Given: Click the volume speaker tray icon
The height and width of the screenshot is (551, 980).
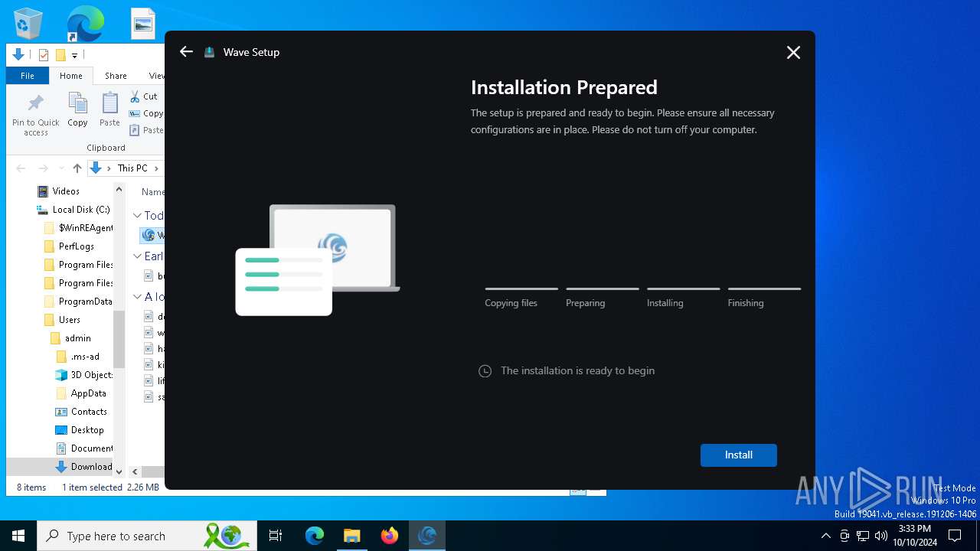Looking at the screenshot, I should 881,536.
